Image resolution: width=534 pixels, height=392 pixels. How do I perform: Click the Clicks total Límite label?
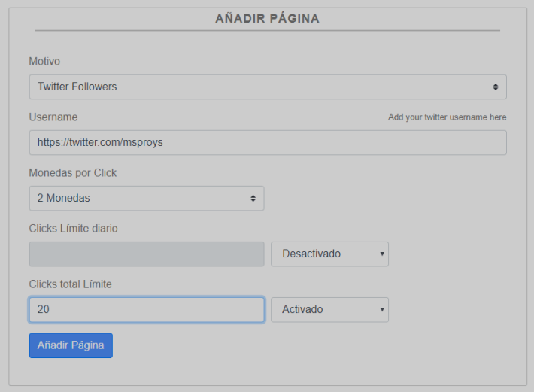click(71, 284)
